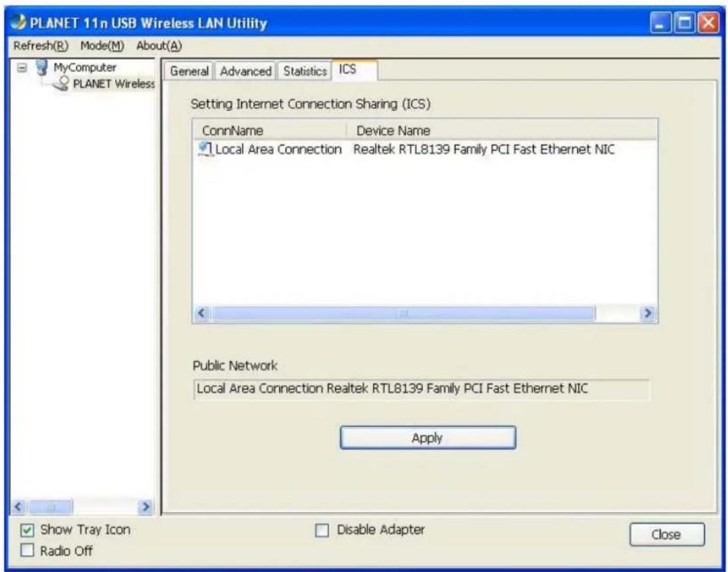Click the Close button at bottom right
The width and height of the screenshot is (728, 572).
[667, 535]
